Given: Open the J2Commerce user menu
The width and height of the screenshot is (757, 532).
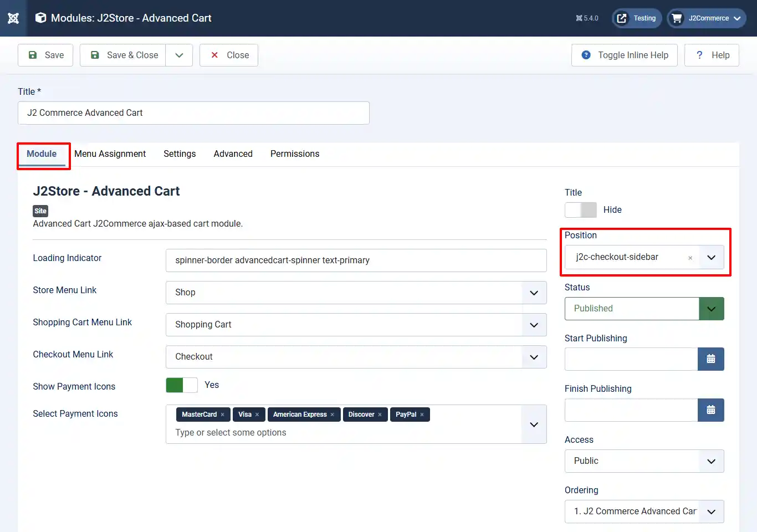Looking at the screenshot, I should pyautogui.click(x=707, y=18).
